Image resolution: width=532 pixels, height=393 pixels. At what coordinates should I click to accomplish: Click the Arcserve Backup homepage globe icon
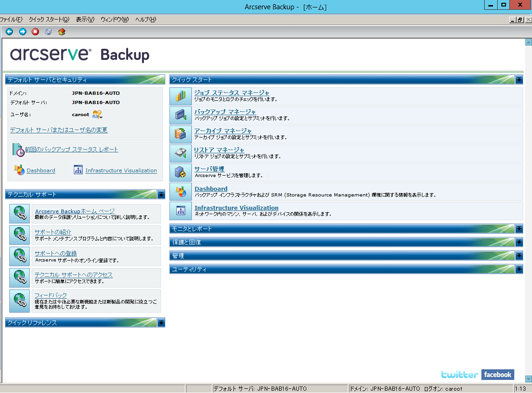point(19,214)
